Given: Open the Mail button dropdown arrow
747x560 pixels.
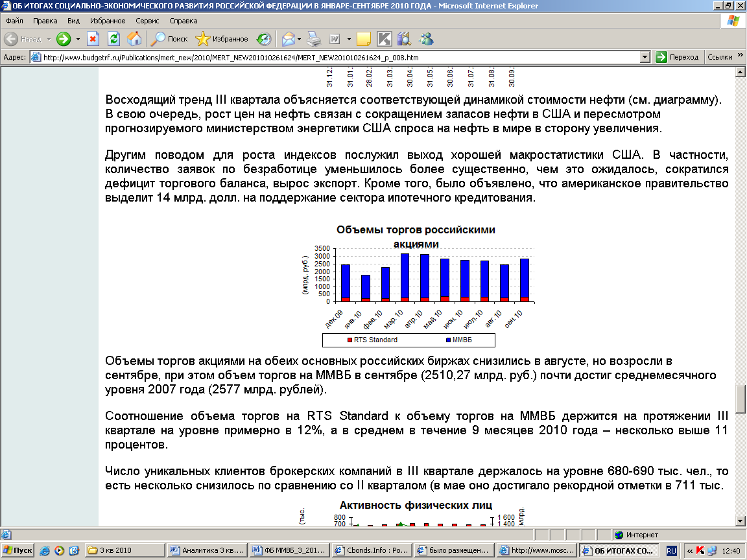Looking at the screenshot, I should click(x=299, y=39).
